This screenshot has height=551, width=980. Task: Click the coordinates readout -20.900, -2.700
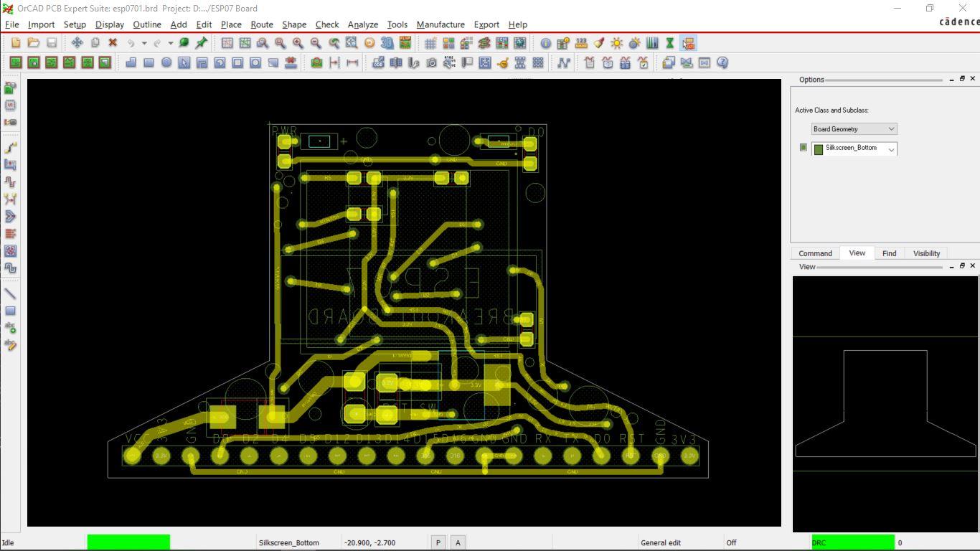[x=370, y=542]
